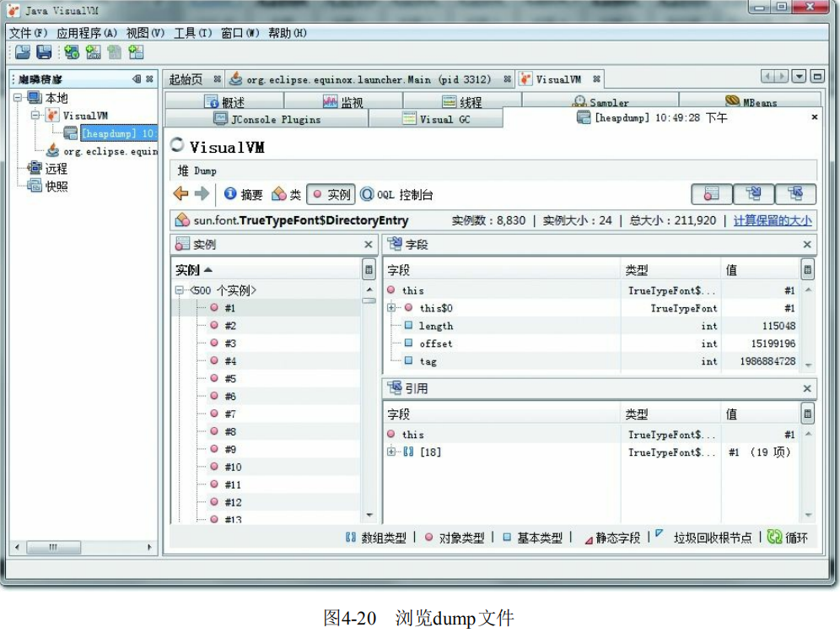Image resolution: width=840 pixels, height=633 pixels.
Task: Open the 工具(T) menu
Action: (x=193, y=33)
